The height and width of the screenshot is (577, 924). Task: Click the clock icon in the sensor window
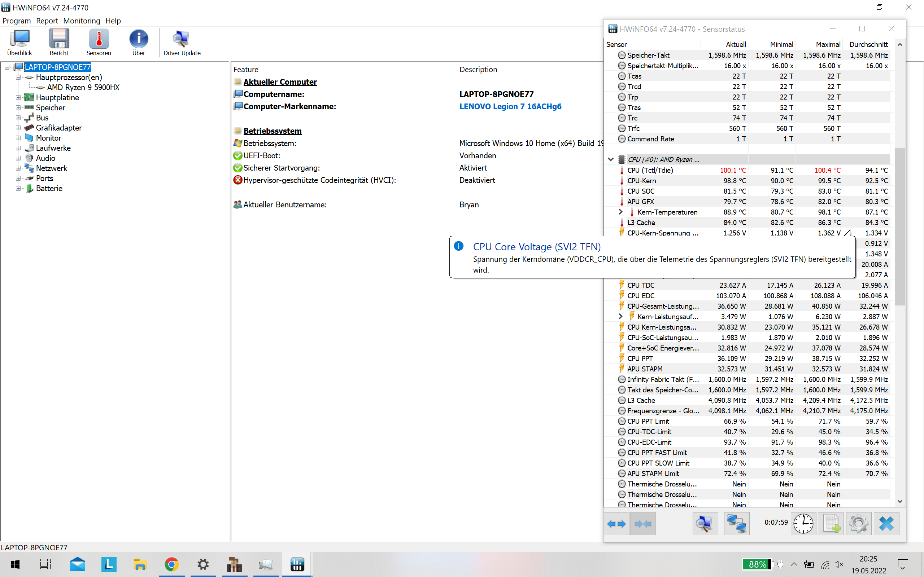803,524
